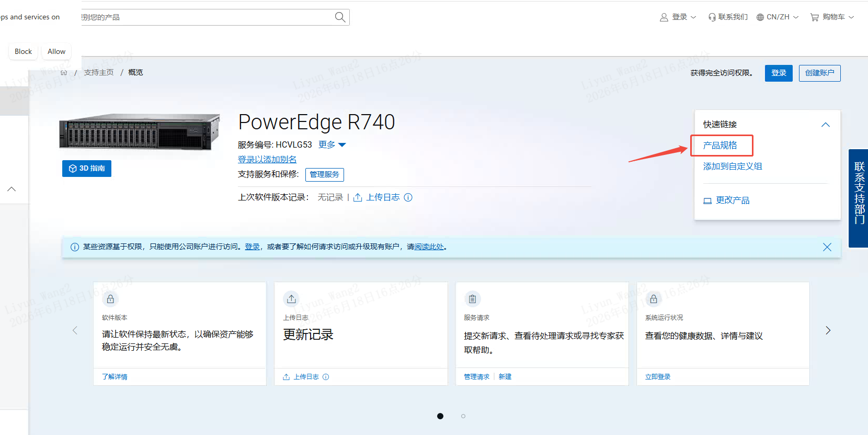This screenshot has width=868, height=435.
Task: Click the headset contact icon
Action: 712,17
